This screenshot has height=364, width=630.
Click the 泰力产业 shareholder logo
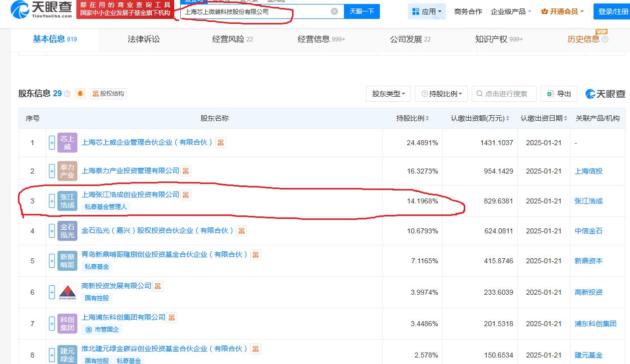tap(67, 171)
